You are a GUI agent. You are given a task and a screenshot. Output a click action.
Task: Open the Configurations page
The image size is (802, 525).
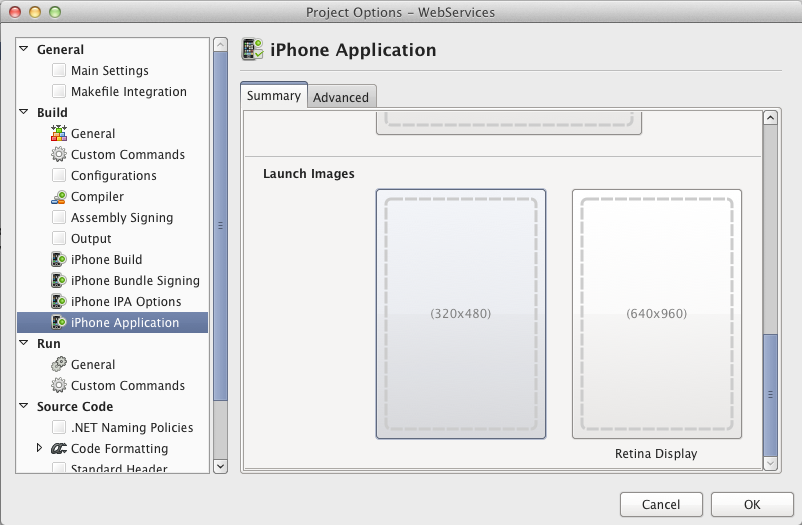pyautogui.click(x=114, y=175)
